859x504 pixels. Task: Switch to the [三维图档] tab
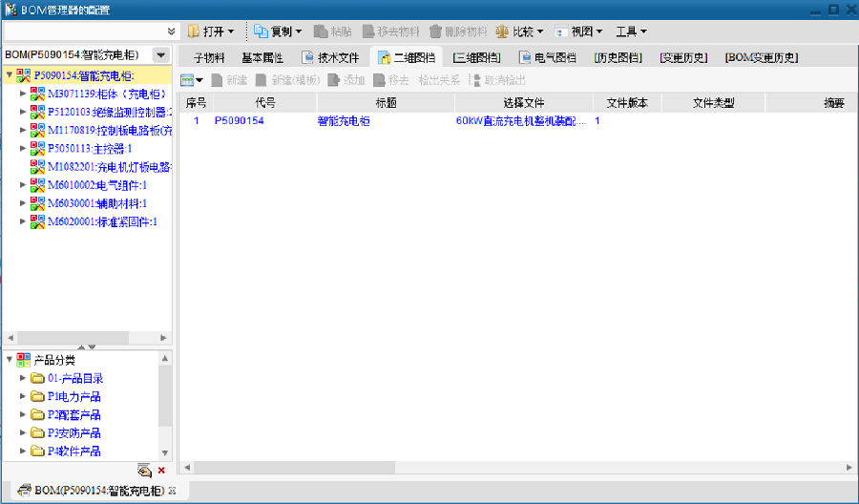[x=476, y=57]
